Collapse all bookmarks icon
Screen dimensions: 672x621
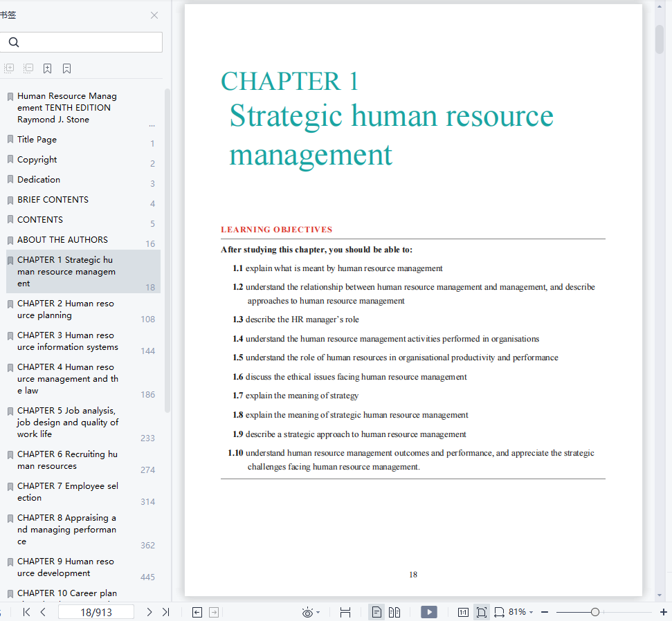click(28, 68)
